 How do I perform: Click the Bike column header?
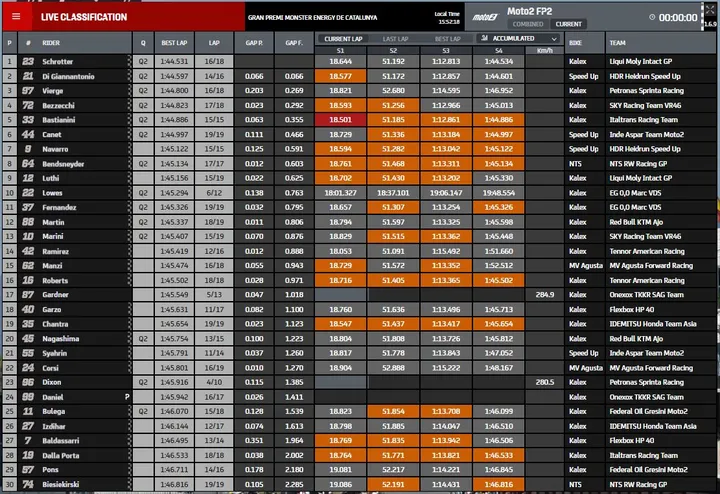(575, 43)
